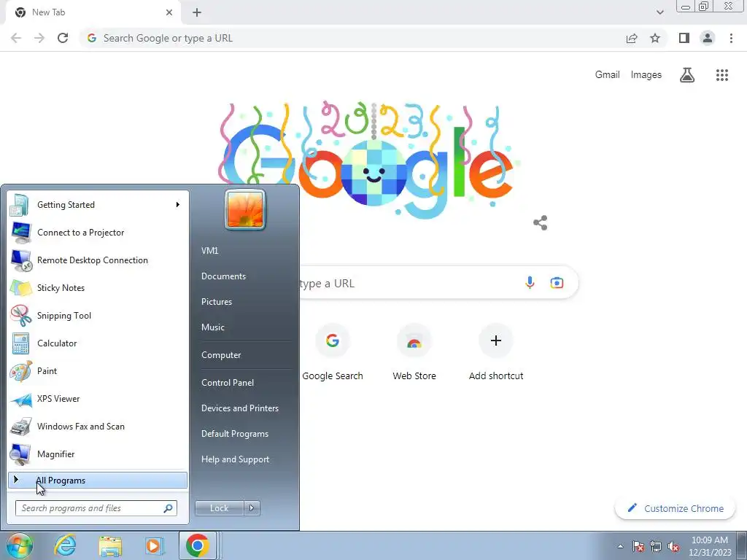Launch Sticky Notes

[98, 287]
